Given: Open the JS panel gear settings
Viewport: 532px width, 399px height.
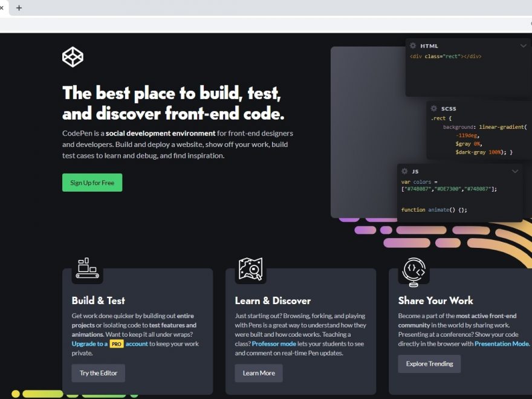Looking at the screenshot, I should 404,171.
